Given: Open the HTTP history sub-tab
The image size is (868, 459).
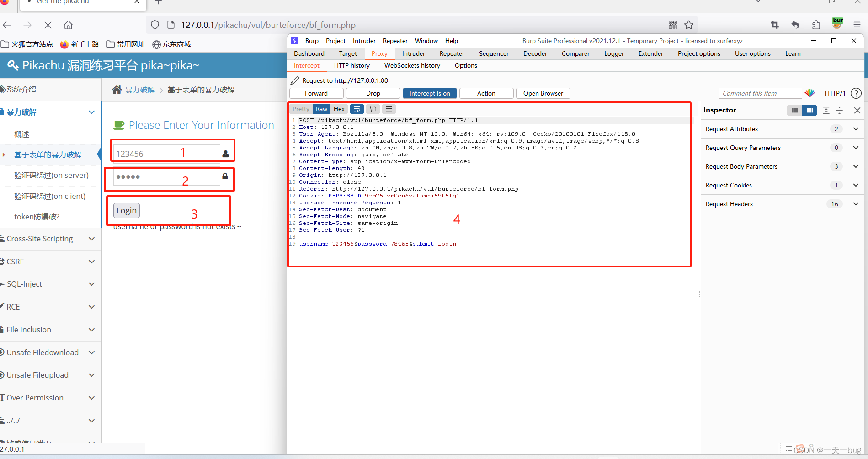Looking at the screenshot, I should point(352,65).
